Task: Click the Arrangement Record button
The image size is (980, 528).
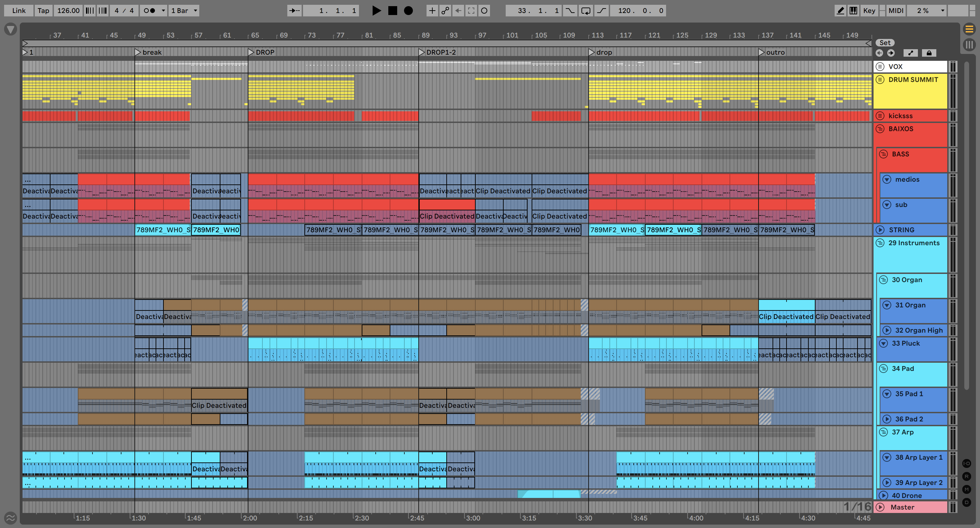Action: click(408, 11)
